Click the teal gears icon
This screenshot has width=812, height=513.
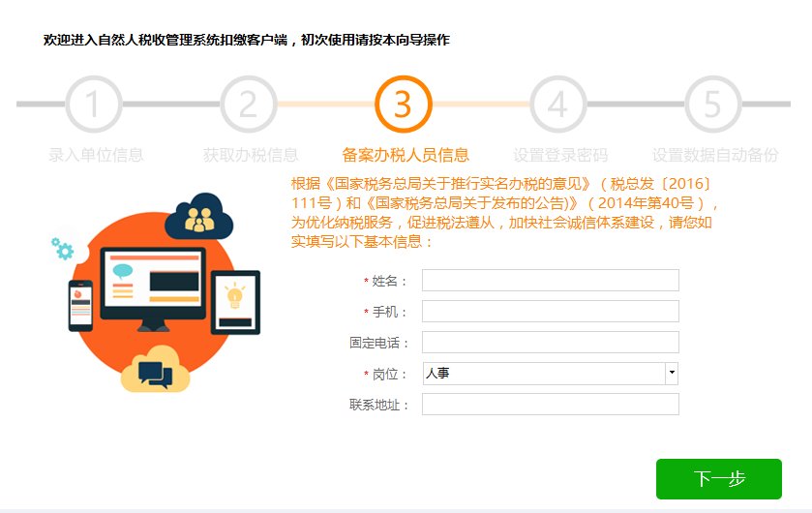(63, 249)
